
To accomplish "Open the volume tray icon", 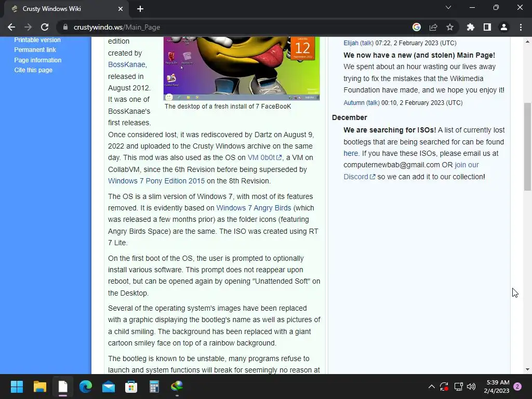I will (471, 387).
